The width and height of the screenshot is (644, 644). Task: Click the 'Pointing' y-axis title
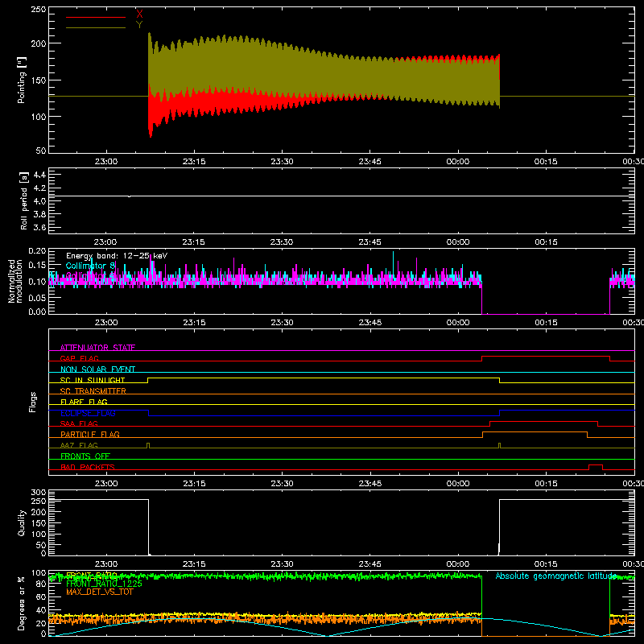22,80
